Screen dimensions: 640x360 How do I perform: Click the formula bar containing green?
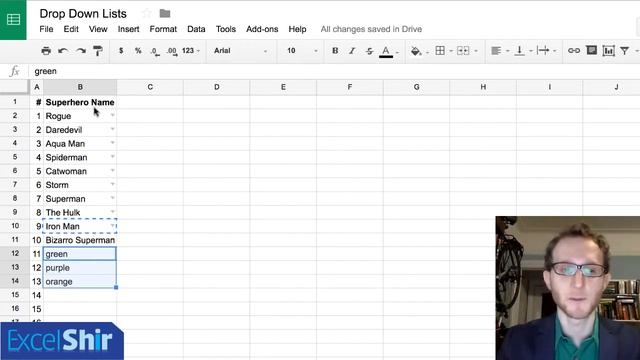(x=335, y=71)
